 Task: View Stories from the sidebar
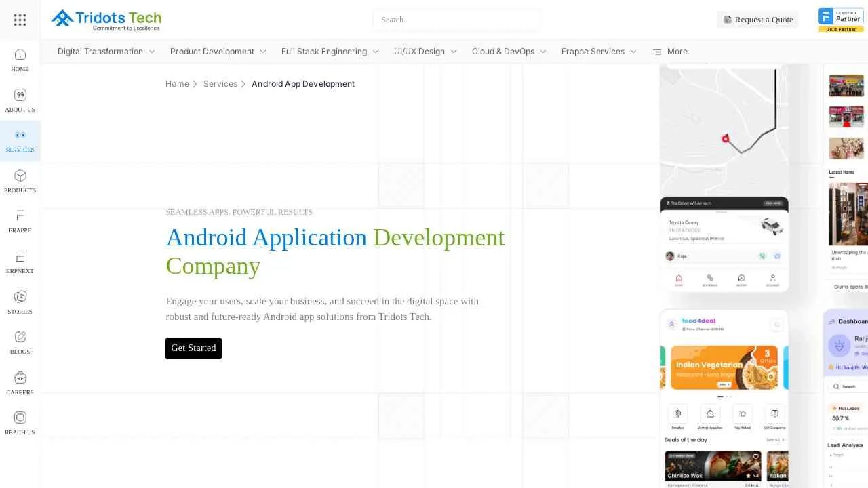click(20, 302)
